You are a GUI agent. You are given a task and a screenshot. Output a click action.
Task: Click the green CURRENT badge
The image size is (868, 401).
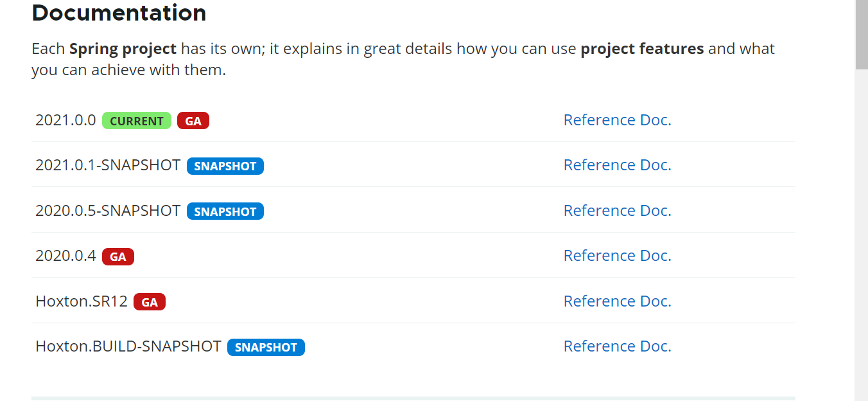pyautogui.click(x=137, y=121)
